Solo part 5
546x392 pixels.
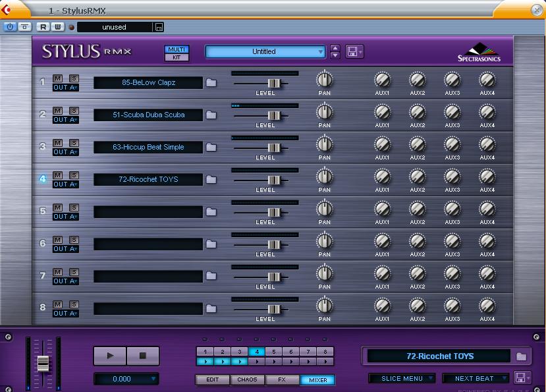[74, 208]
